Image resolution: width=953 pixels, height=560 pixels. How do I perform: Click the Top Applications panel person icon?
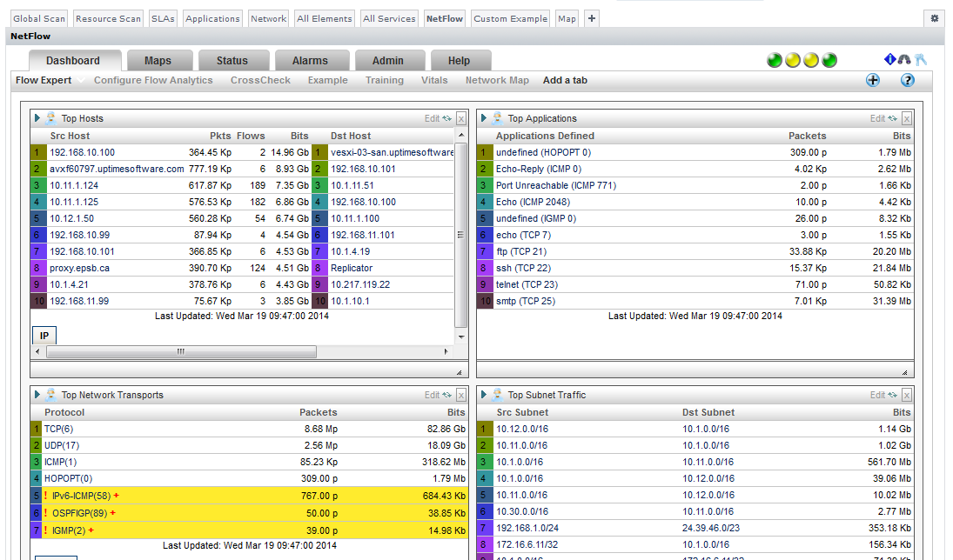[498, 118]
